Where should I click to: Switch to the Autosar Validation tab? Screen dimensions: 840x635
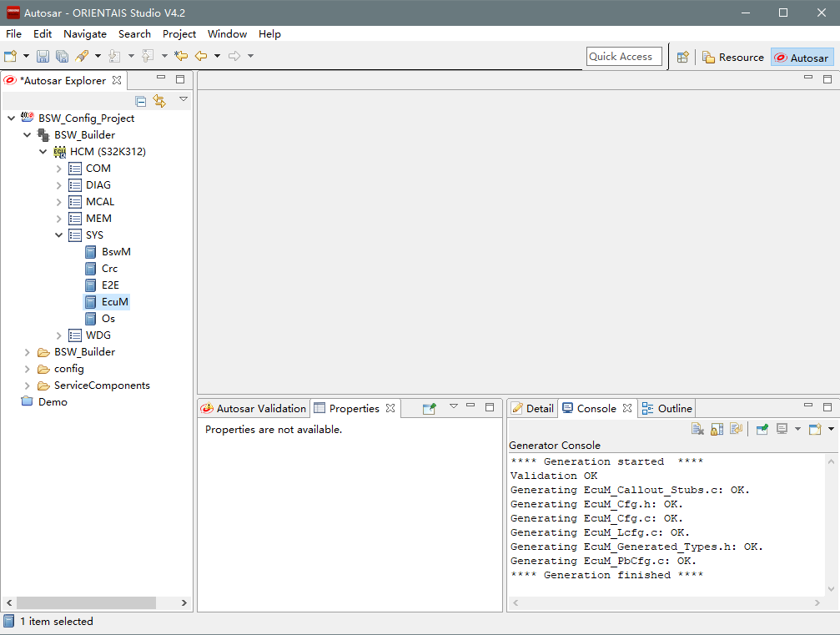coord(254,409)
